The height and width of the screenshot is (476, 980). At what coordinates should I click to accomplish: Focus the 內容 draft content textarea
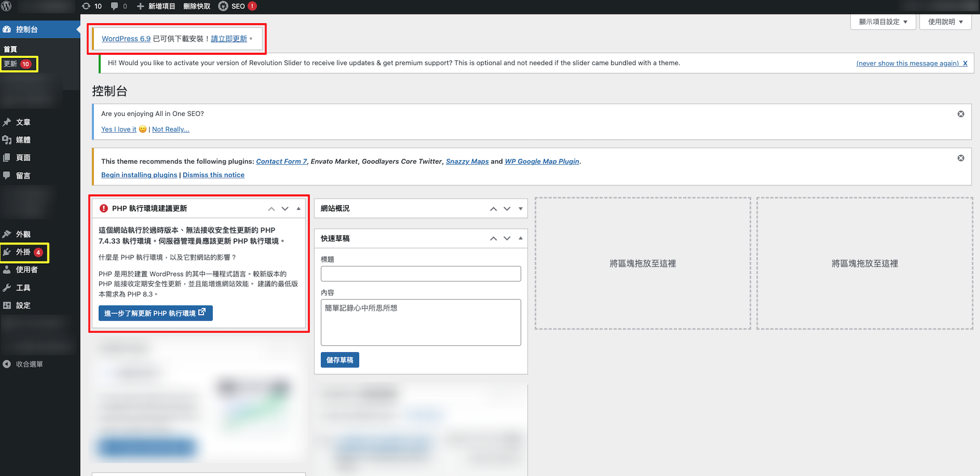[421, 322]
